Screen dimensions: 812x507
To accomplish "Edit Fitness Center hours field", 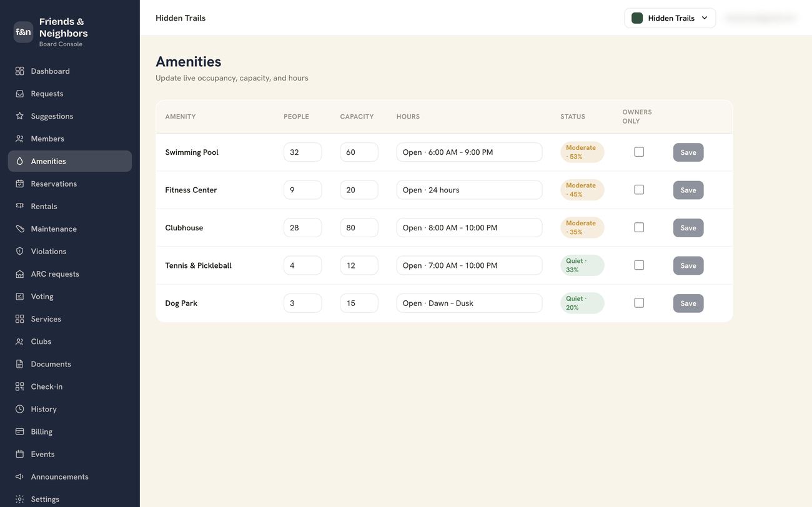I will click(x=469, y=190).
